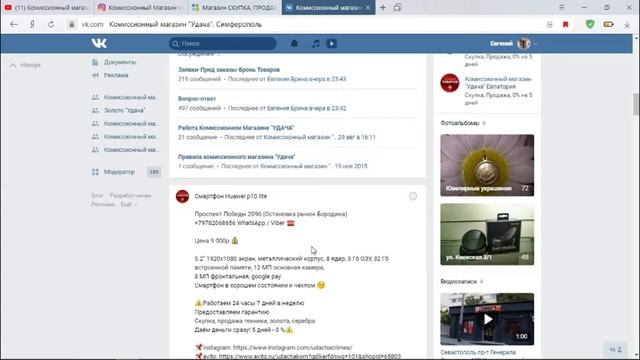Switch to the YouTube tab
The image size is (640, 360).
tap(47, 7)
